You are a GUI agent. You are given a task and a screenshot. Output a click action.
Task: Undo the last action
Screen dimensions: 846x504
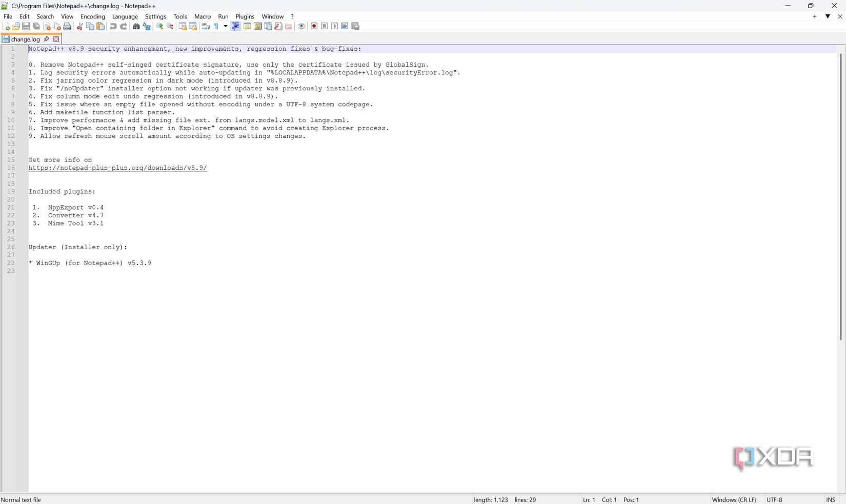tap(113, 26)
